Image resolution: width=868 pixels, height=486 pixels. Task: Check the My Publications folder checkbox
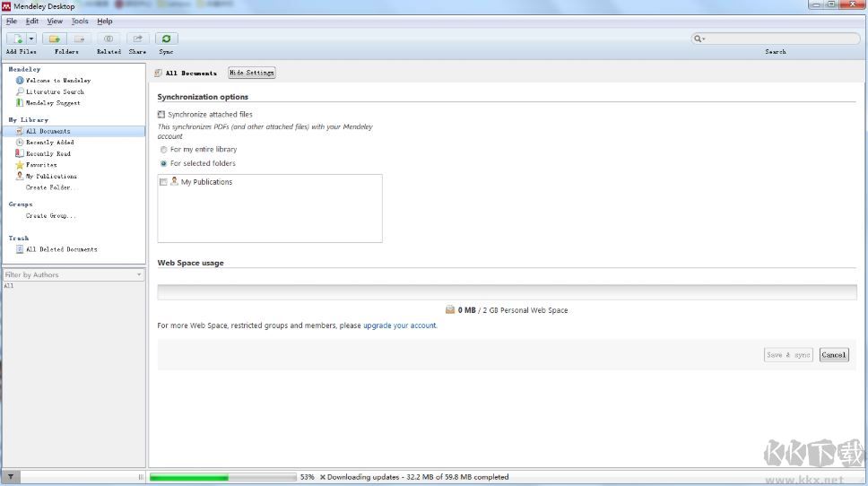coord(163,182)
